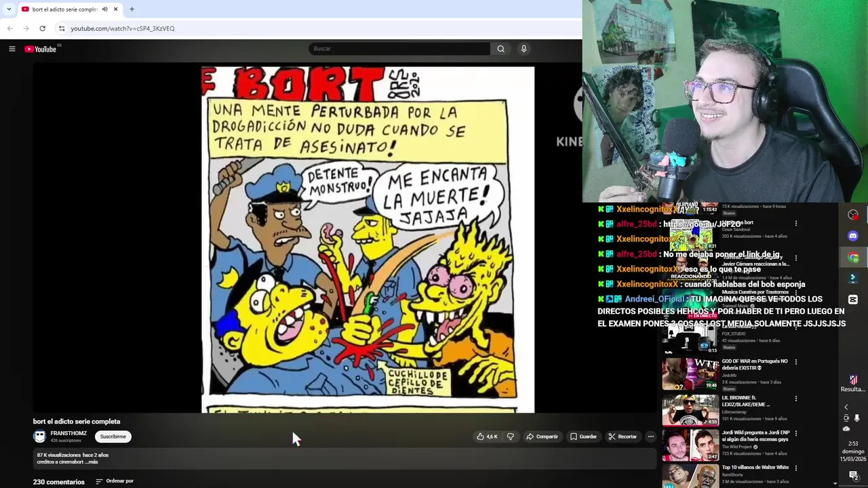Click the search magnifier button
This screenshot has width=868, height=488.
point(500,49)
